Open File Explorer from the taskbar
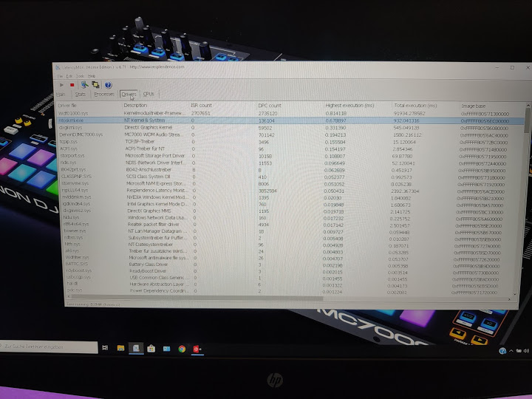The width and height of the screenshot is (532, 399). pos(120,348)
